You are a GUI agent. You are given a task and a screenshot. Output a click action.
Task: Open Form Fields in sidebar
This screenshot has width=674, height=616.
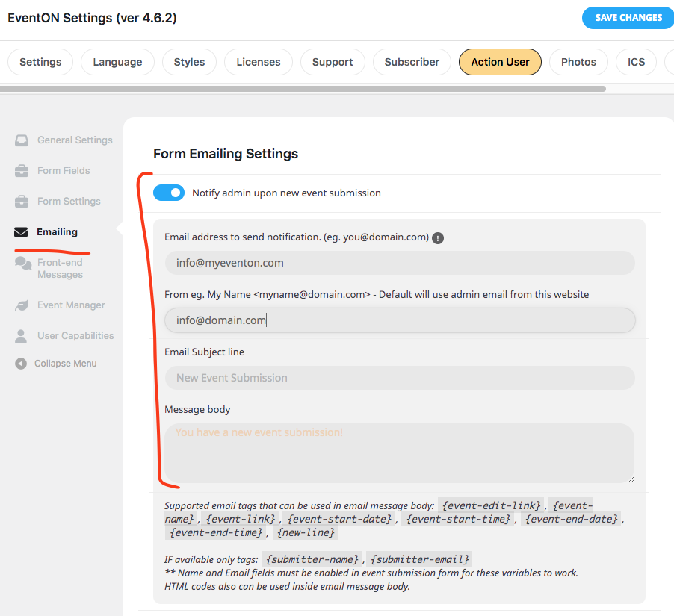click(64, 170)
